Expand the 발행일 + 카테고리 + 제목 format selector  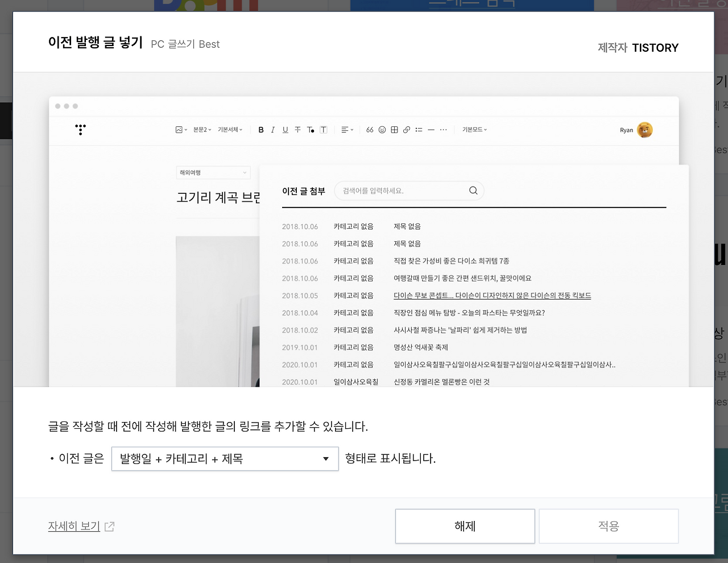(x=225, y=458)
